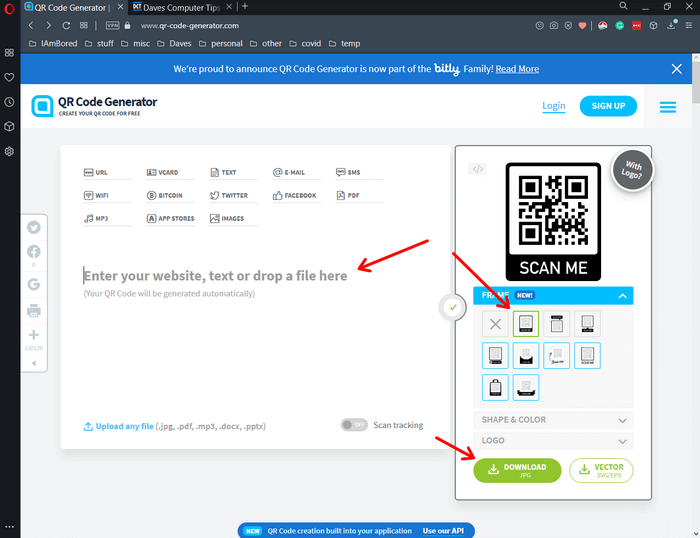Select the first frame in second row

coord(495,356)
